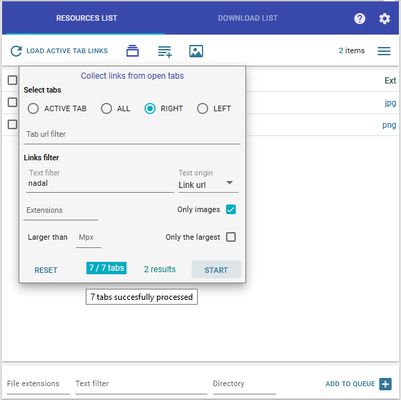This screenshot has width=401, height=400.
Task: Click the Reset button
Action: pyautogui.click(x=46, y=270)
